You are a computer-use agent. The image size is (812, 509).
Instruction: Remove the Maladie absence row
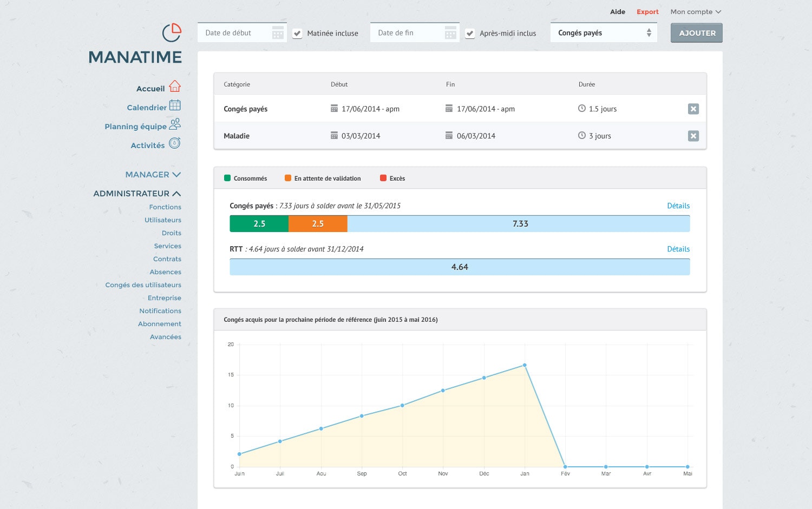(x=693, y=136)
